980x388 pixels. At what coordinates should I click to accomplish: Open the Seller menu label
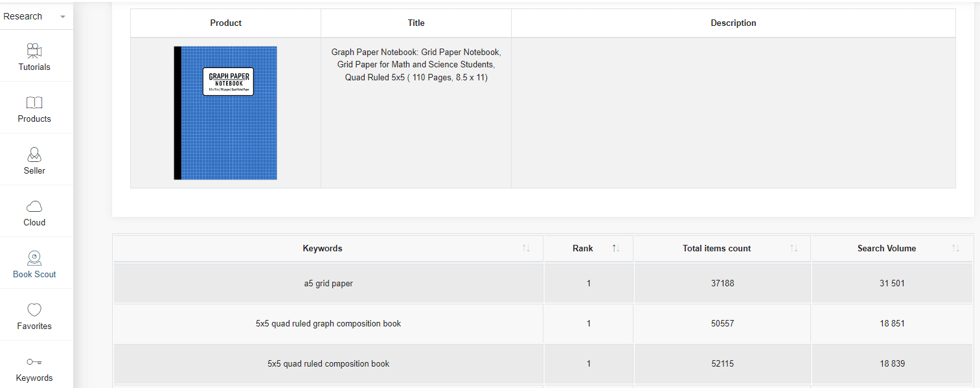(34, 170)
